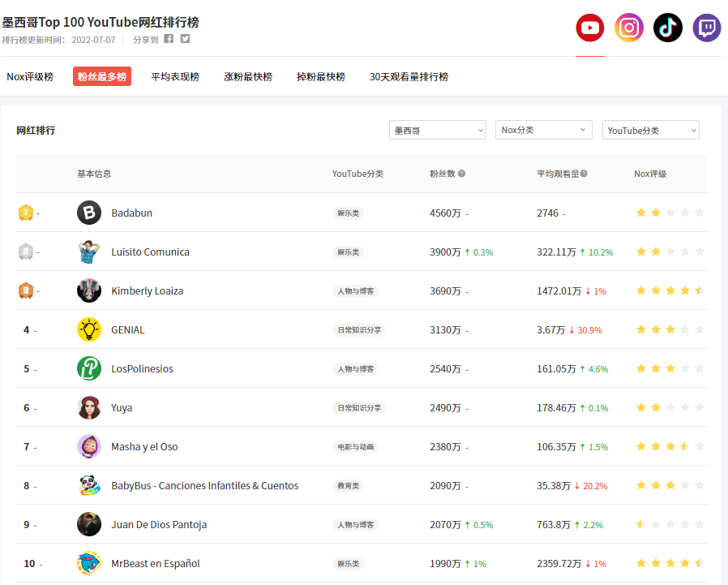Click the Kimberly Loaiza name link

pyautogui.click(x=147, y=291)
